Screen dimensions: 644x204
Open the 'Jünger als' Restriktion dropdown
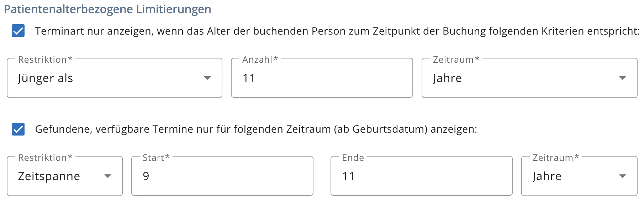(115, 78)
